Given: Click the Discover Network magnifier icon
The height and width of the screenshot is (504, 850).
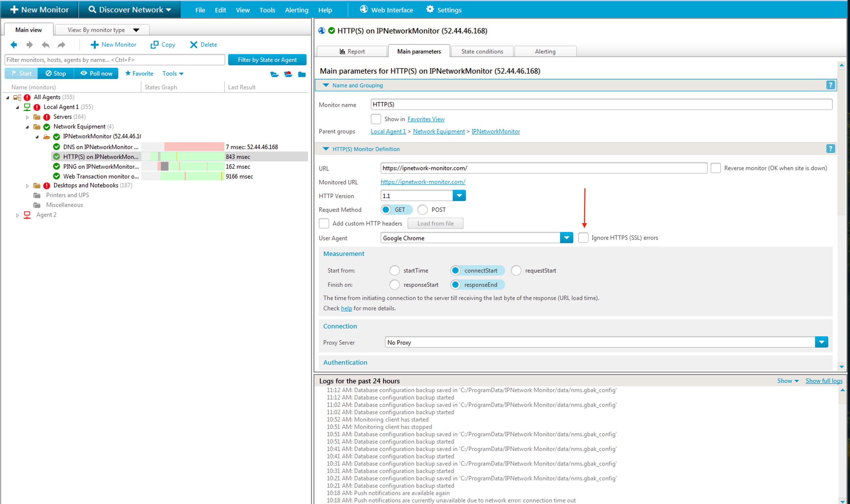Looking at the screenshot, I should coord(92,9).
